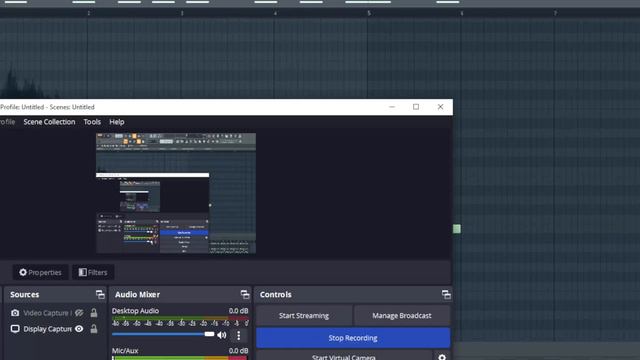640x360 pixels.
Task: Click the Mic/Aux 0.0 dB value
Action: 238,351
